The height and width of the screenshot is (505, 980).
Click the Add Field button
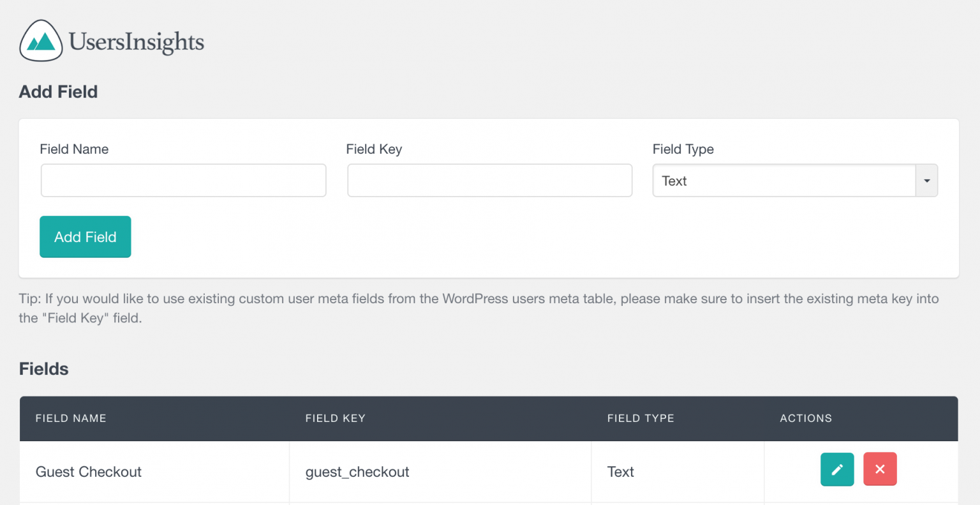pos(85,237)
